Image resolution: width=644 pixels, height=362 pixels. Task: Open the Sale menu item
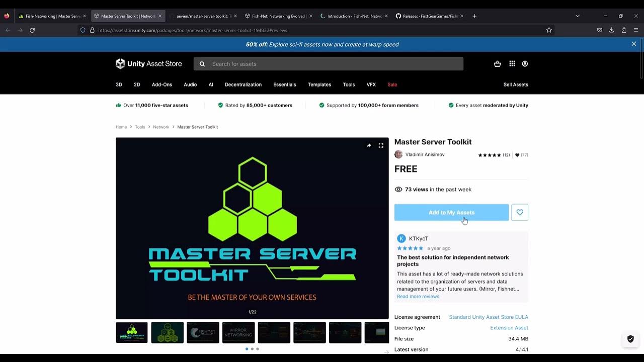[392, 84]
